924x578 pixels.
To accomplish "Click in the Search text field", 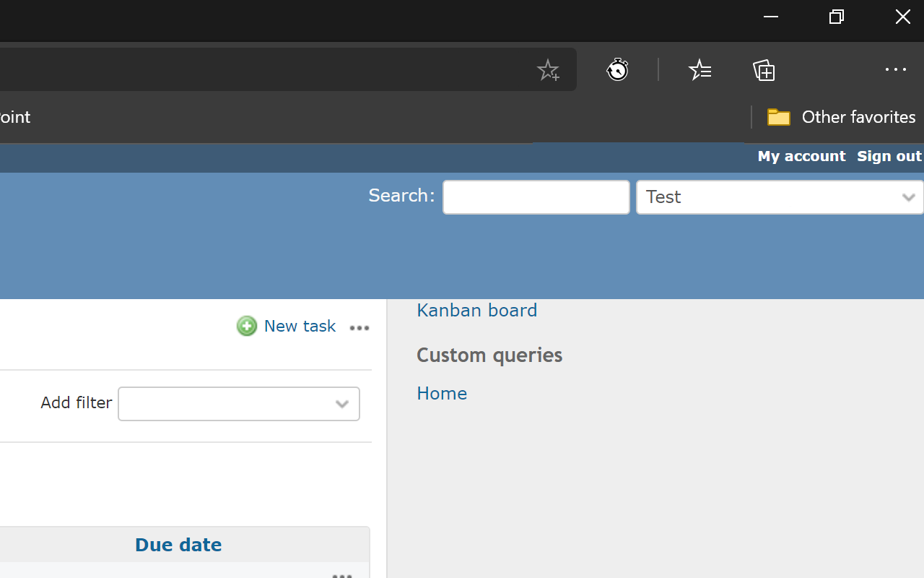I will [536, 197].
